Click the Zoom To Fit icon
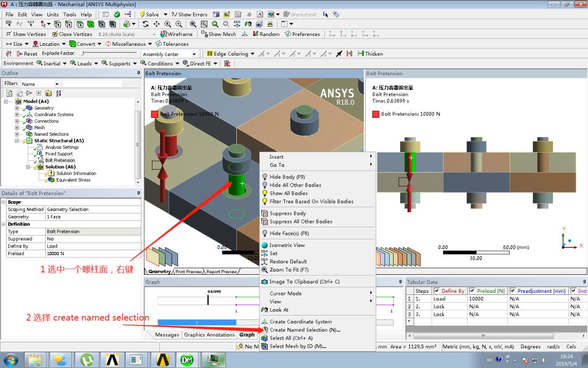 [193, 23]
